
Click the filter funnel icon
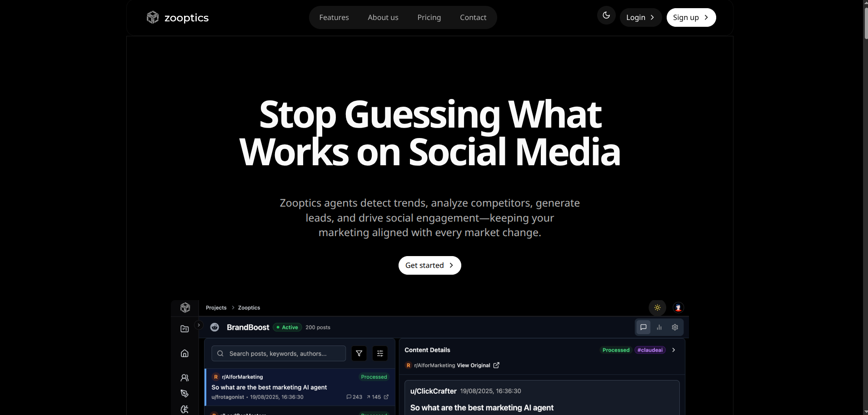pyautogui.click(x=359, y=353)
